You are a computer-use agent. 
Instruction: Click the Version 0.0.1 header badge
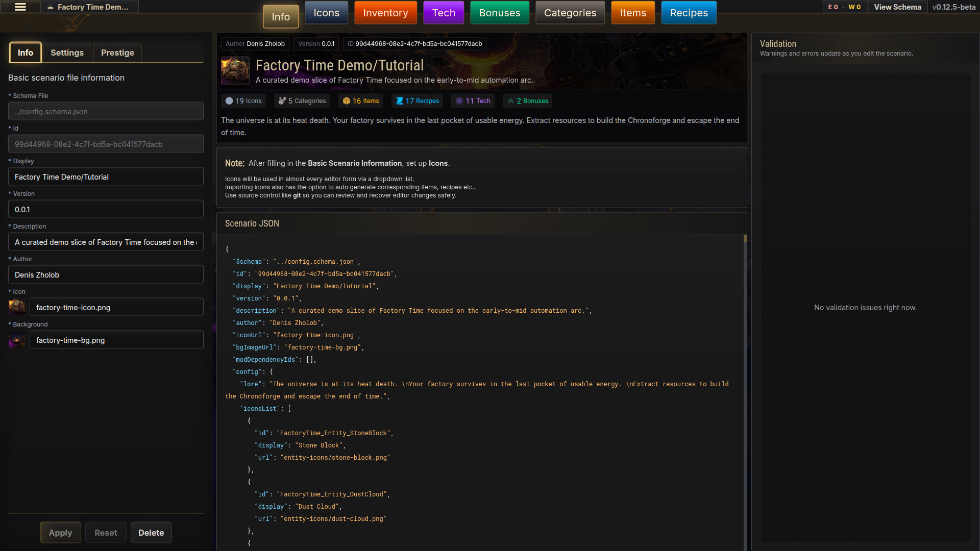point(316,44)
